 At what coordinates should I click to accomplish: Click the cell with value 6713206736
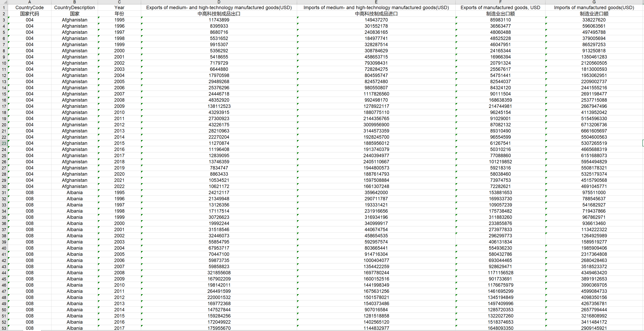point(594,125)
